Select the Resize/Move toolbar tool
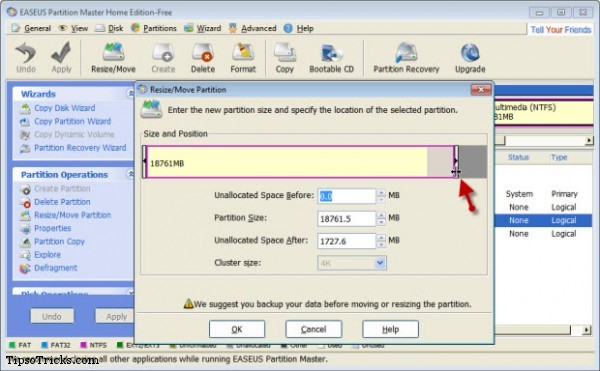The image size is (600, 371). click(113, 57)
